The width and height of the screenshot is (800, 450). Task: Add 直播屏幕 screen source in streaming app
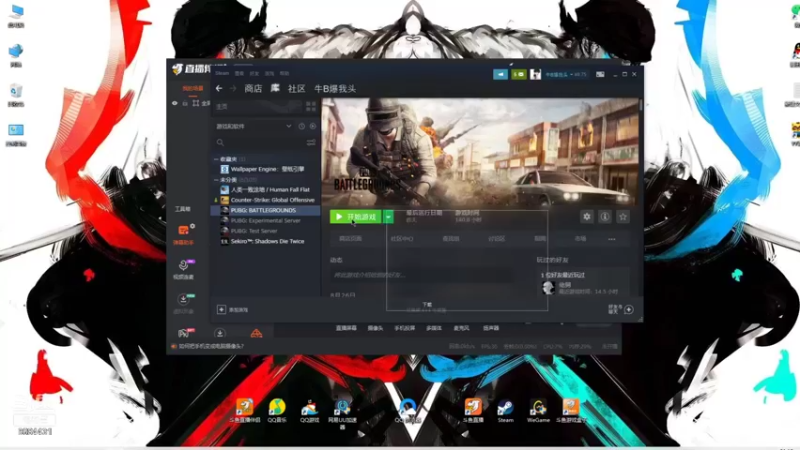tap(346, 328)
